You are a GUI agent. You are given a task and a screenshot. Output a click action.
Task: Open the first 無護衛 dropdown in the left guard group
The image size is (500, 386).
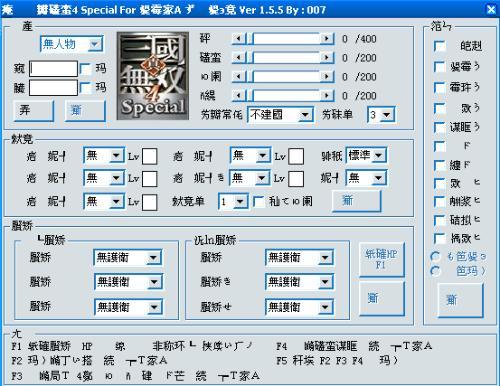(x=128, y=257)
